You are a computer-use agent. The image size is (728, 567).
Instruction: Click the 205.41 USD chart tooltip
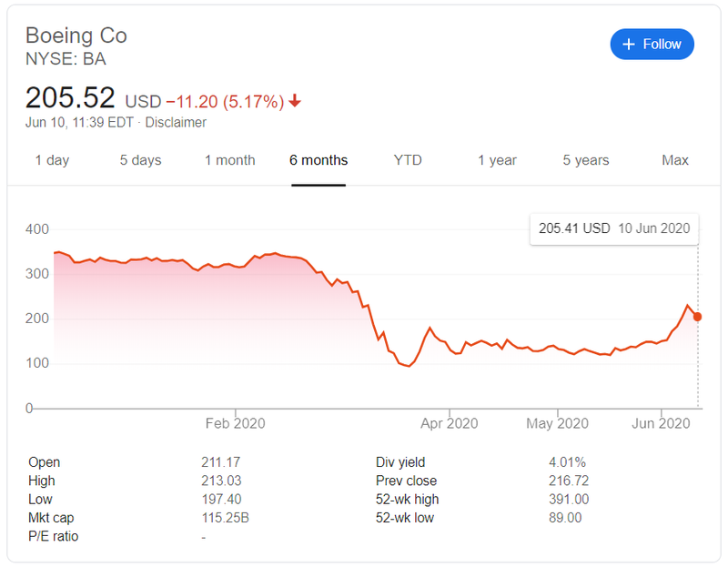[614, 228]
